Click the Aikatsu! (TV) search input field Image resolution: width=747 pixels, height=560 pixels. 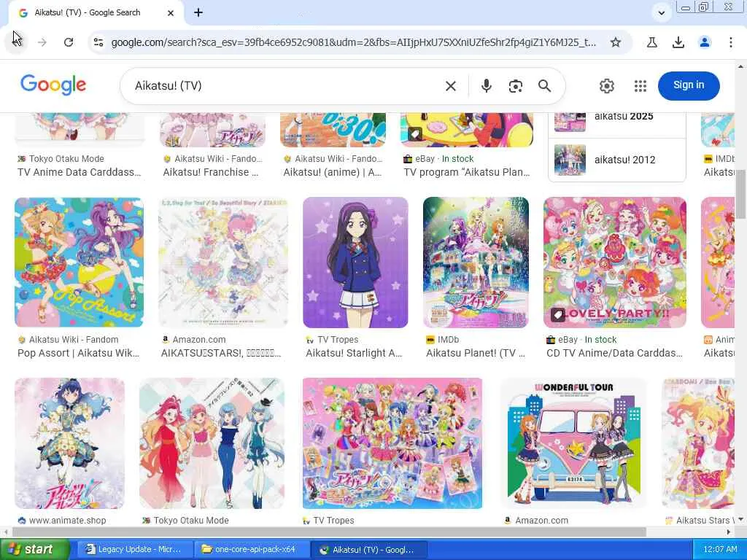tap(286, 86)
